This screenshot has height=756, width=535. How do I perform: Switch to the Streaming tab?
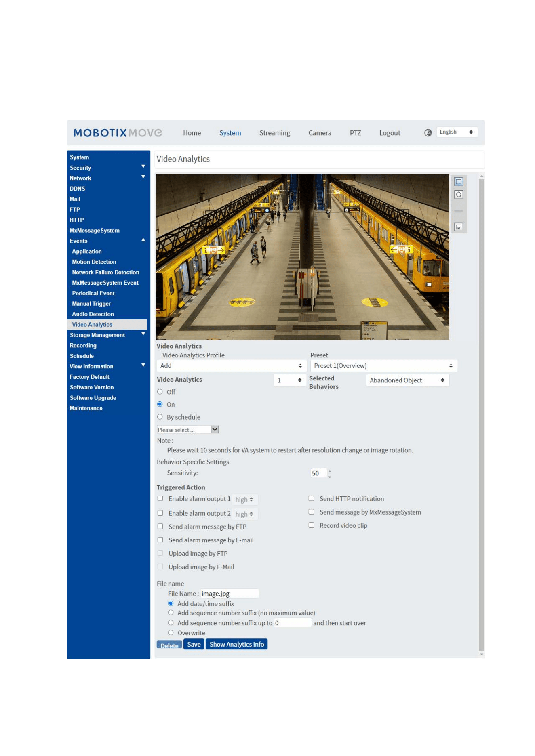click(x=275, y=133)
